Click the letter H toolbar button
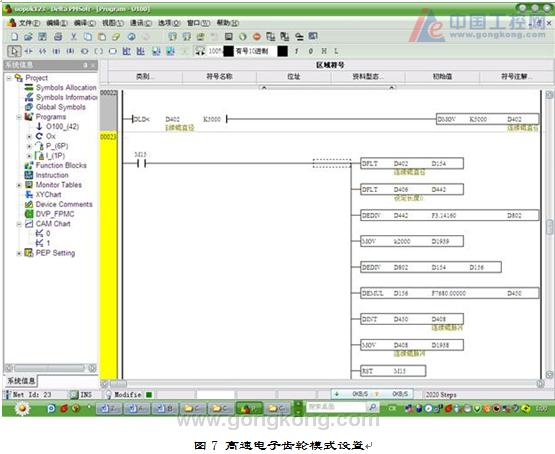This screenshot has height=454, width=555. point(324,51)
